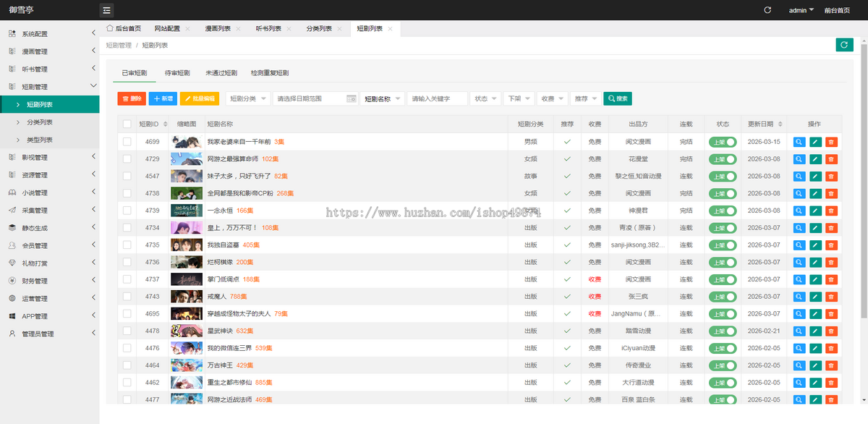Viewport: 868px width, 424px height.
Task: Click 短剧管理 breadcrumb link
Action: coord(119,45)
